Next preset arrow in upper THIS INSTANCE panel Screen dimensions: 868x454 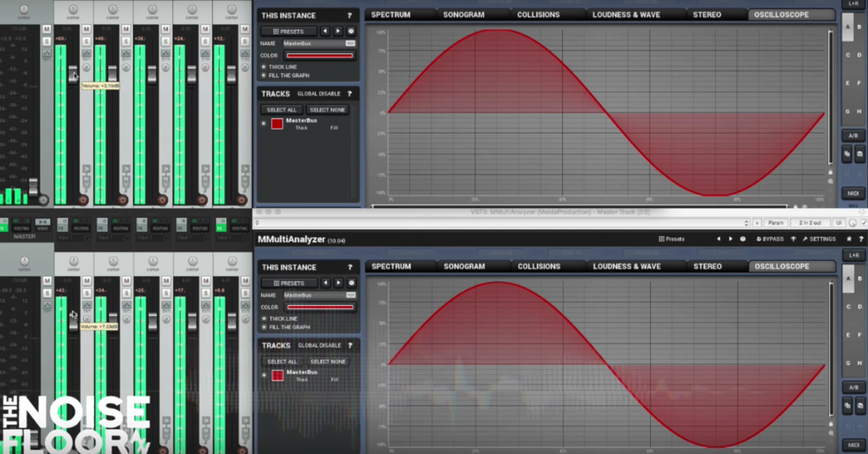[337, 31]
